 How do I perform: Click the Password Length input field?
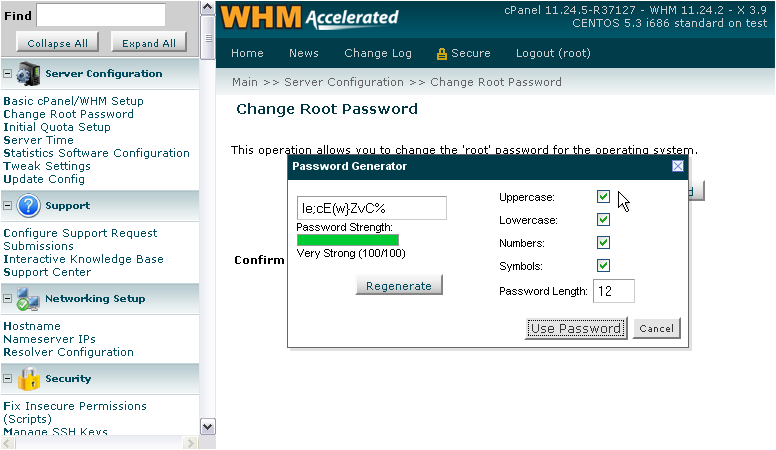[613, 291]
